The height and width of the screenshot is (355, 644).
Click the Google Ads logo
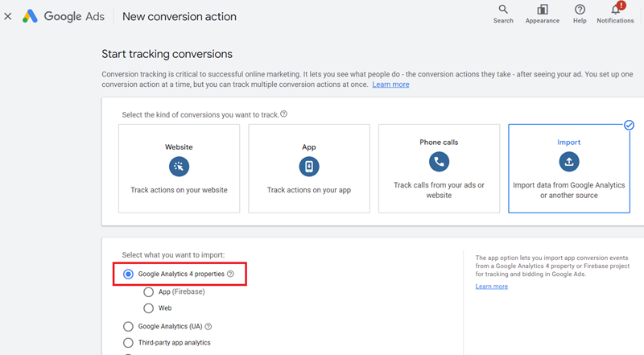(x=64, y=16)
